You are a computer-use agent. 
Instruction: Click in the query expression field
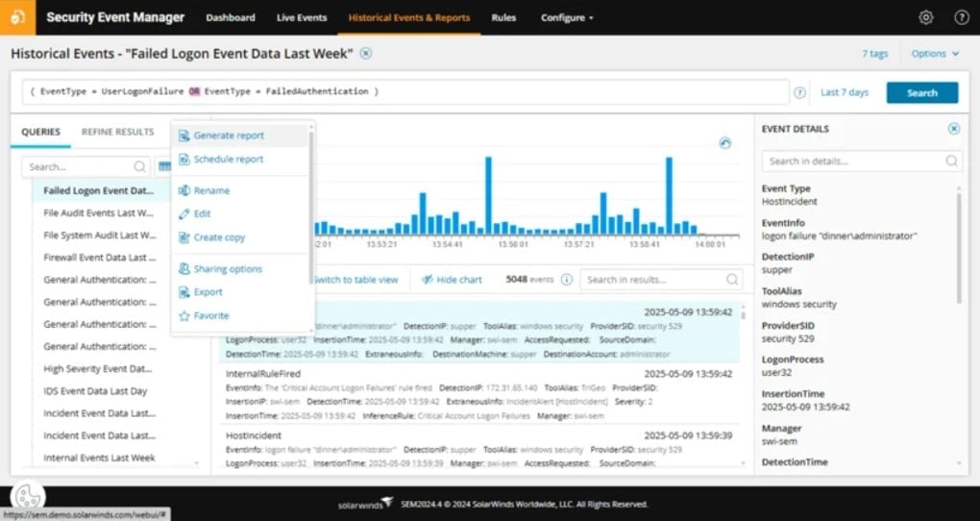[x=405, y=92]
